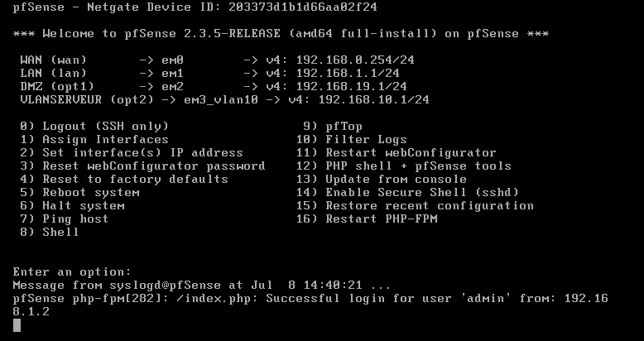
Task: Choose 'PHP shell + pfSense tools'
Action: tap(404, 166)
